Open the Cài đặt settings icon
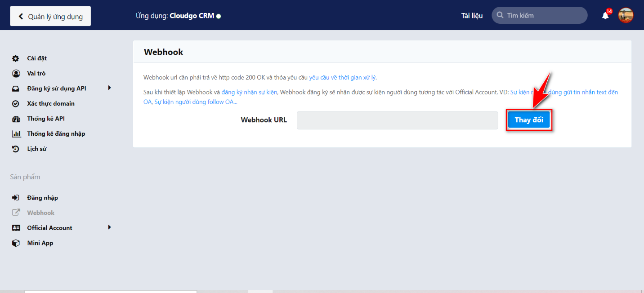 tap(15, 58)
